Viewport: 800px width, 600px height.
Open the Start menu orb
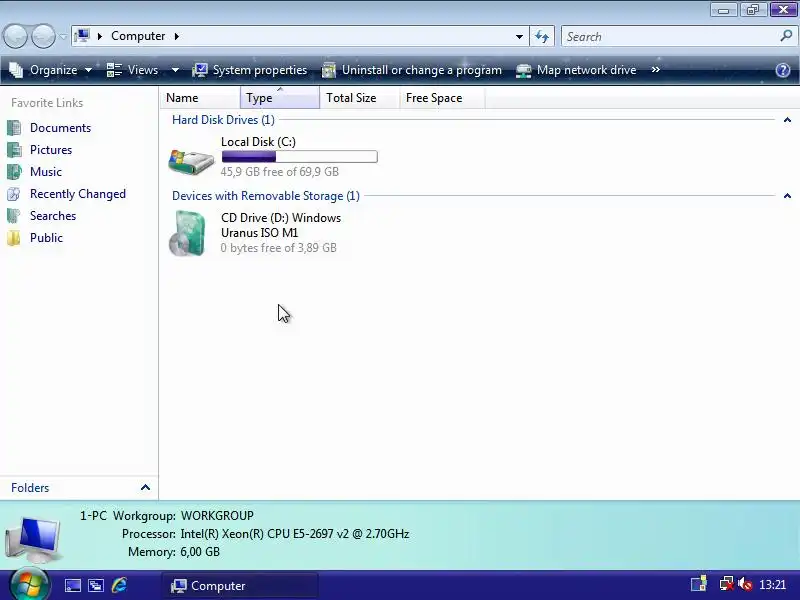[30, 584]
